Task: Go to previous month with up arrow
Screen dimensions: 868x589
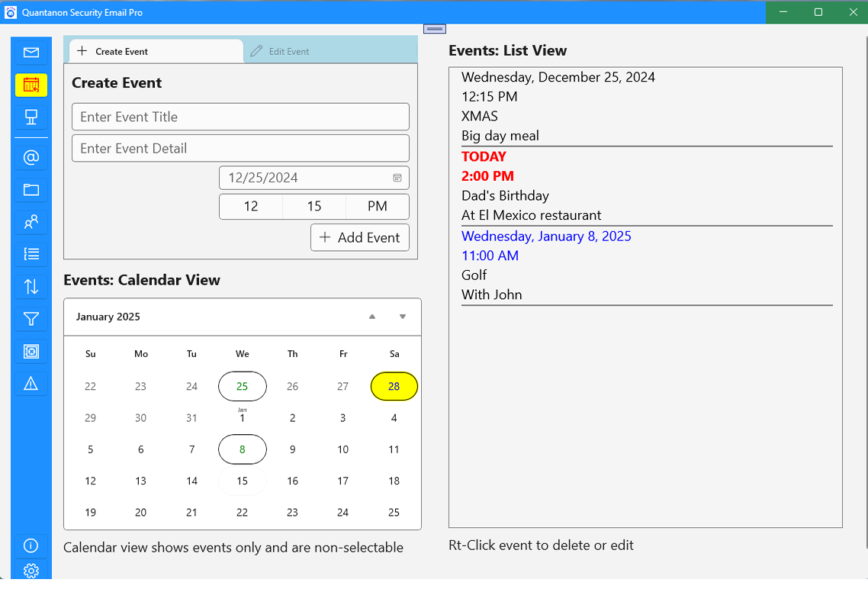Action: 372,317
